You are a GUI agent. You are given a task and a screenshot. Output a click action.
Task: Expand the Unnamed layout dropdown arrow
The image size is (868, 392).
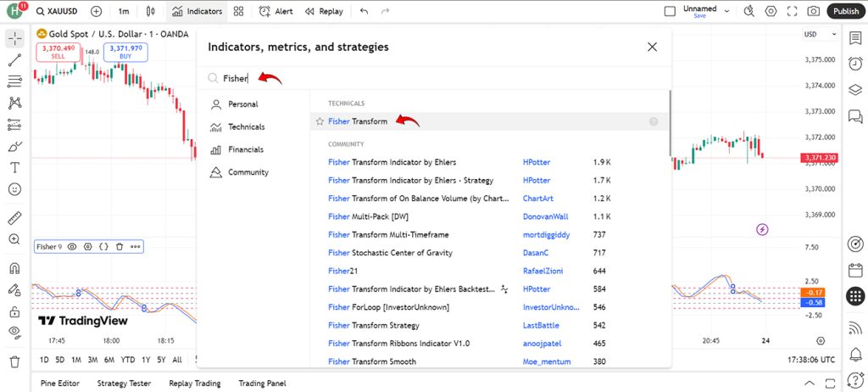click(726, 11)
